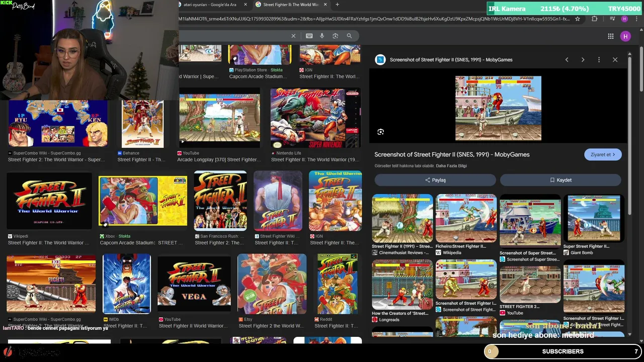Switch to Street Fighter II: The World Warrior tab
The image size is (644, 362).
tap(291, 5)
